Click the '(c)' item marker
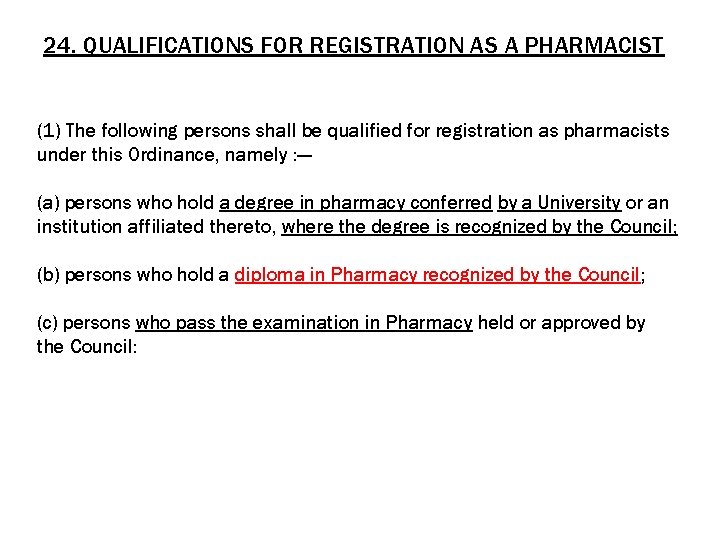720x540 pixels. (47, 323)
